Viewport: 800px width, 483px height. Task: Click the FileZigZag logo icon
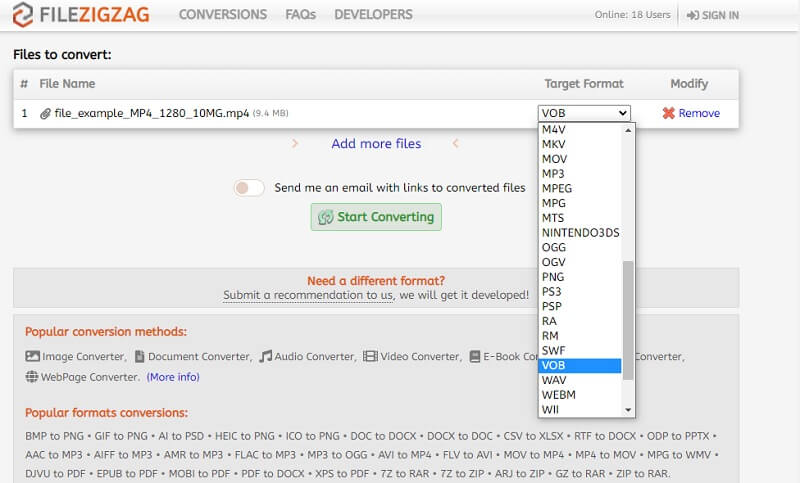22,15
